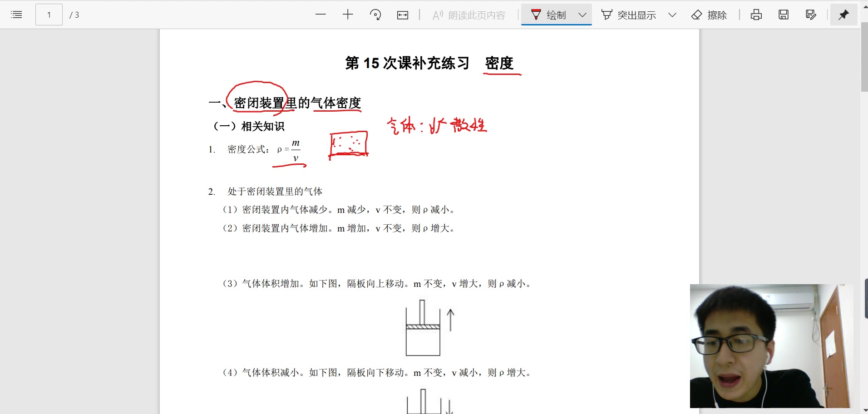Expand the read aloud option 朗读此页内容

[x=469, y=15]
